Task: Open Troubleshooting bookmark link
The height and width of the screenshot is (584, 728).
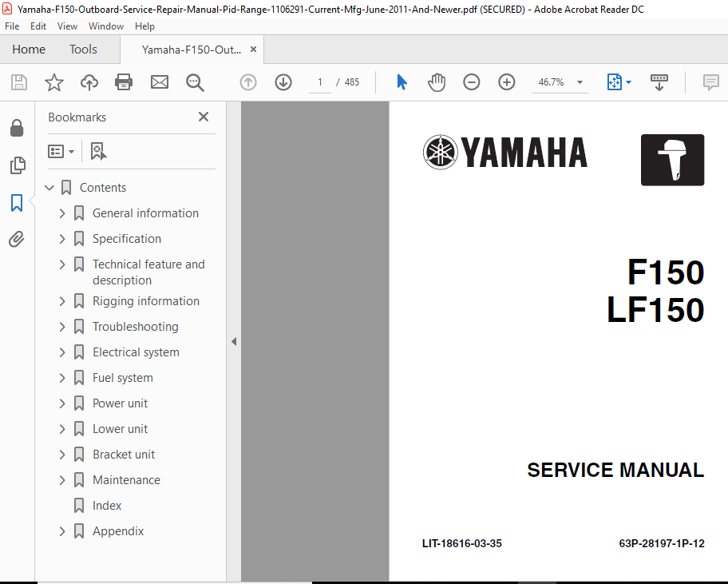Action: coord(135,327)
